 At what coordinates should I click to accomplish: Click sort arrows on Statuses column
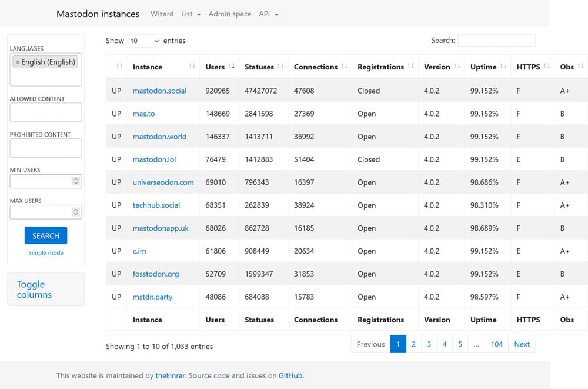[280, 67]
